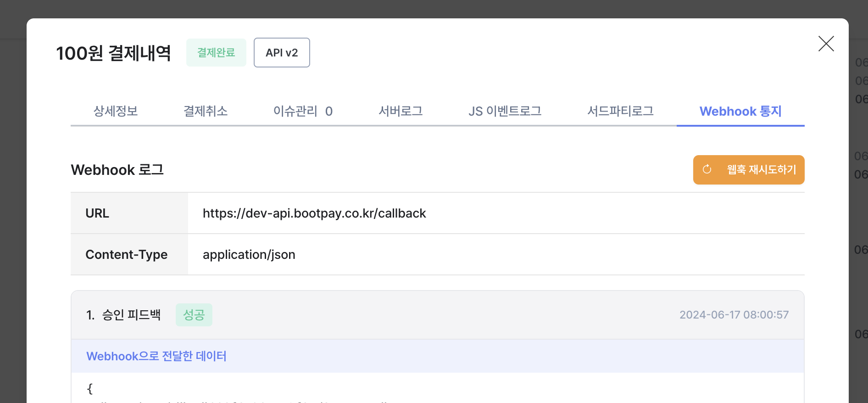The image size is (868, 403).
Task: Select the application/json Content-Type value
Action: pos(249,255)
